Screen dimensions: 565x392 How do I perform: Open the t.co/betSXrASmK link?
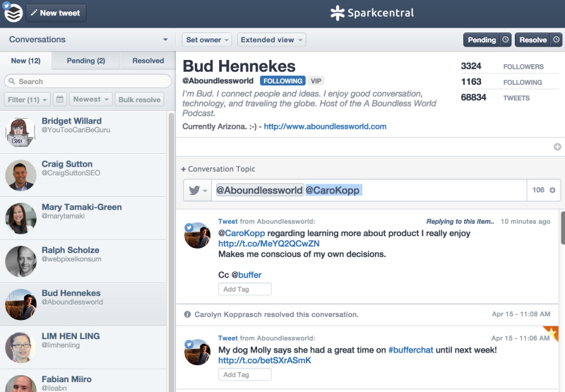264,360
